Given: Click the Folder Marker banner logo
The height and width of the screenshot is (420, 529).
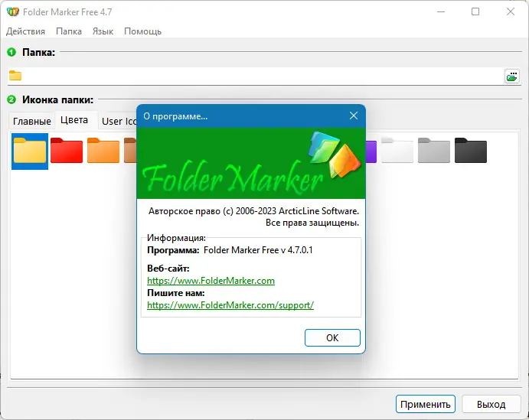Looking at the screenshot, I should 251,164.
